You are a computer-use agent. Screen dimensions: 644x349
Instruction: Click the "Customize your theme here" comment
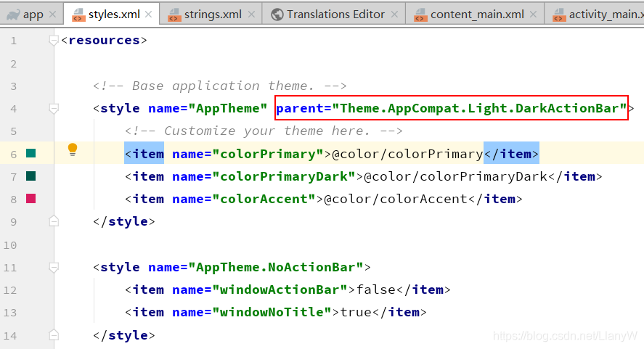(x=264, y=131)
